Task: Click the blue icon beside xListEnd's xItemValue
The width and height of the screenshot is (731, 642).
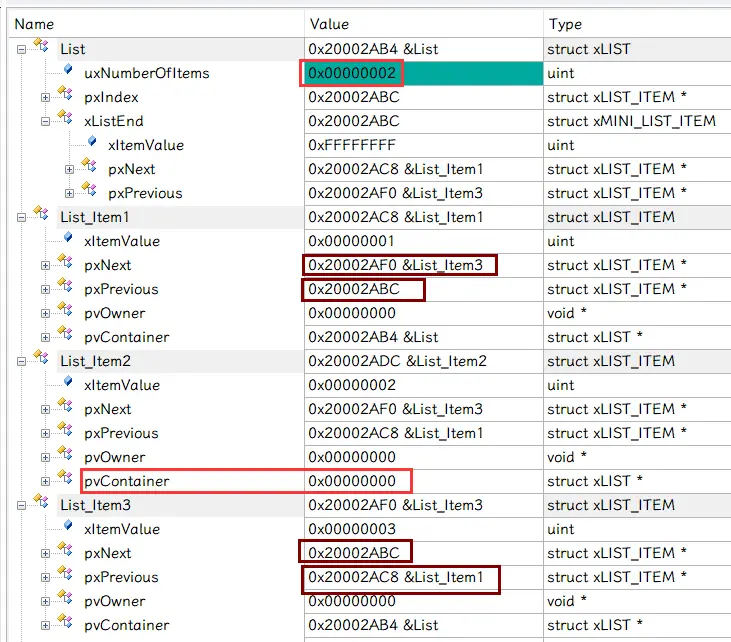Action: pos(90,144)
